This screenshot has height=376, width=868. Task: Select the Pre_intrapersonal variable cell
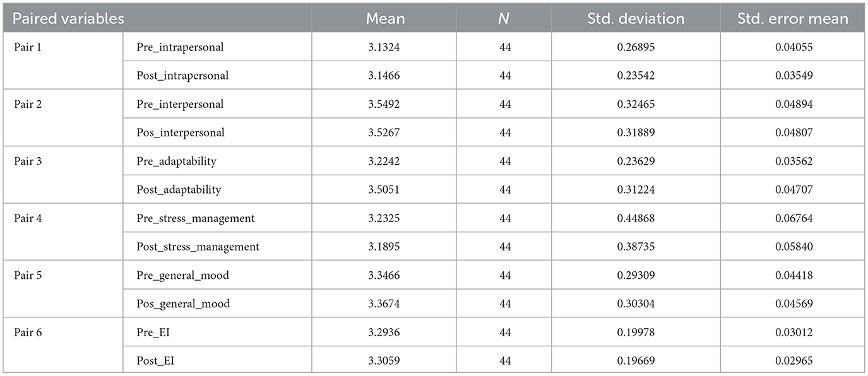[x=180, y=47]
